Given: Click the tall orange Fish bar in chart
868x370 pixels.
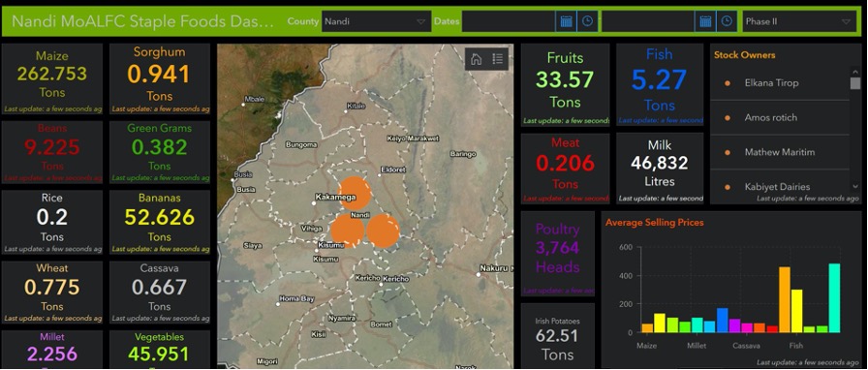Looking at the screenshot, I should pyautogui.click(x=785, y=299).
